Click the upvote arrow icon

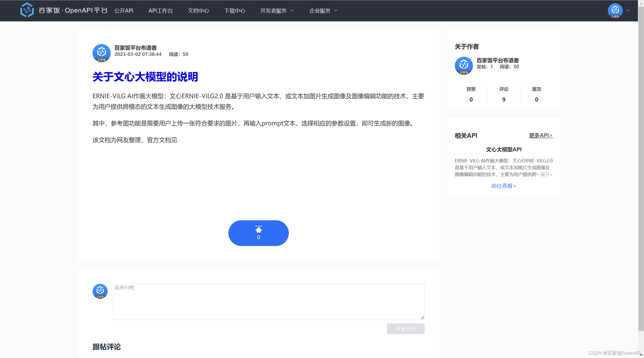coord(259,229)
